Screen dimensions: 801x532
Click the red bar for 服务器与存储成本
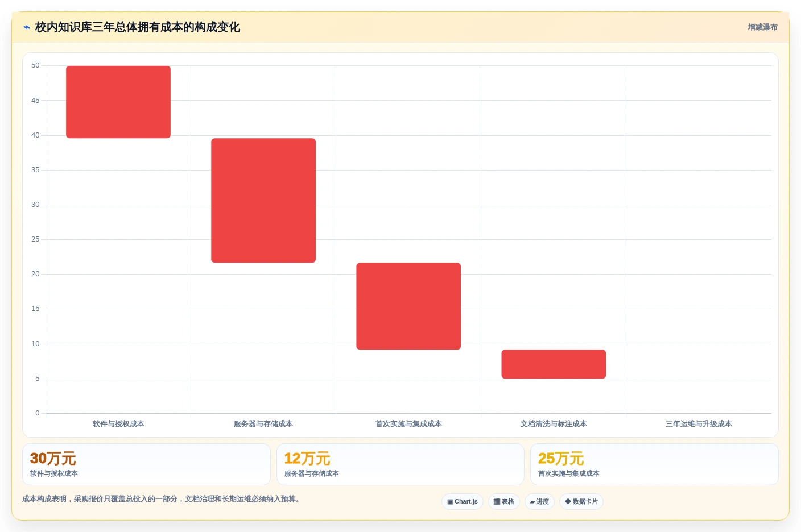click(x=263, y=200)
